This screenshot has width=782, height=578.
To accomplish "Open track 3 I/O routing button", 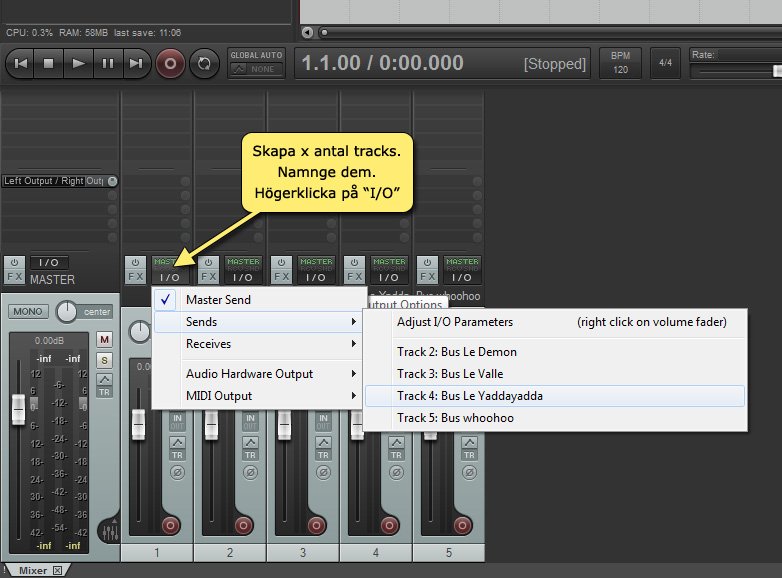I will [316, 277].
